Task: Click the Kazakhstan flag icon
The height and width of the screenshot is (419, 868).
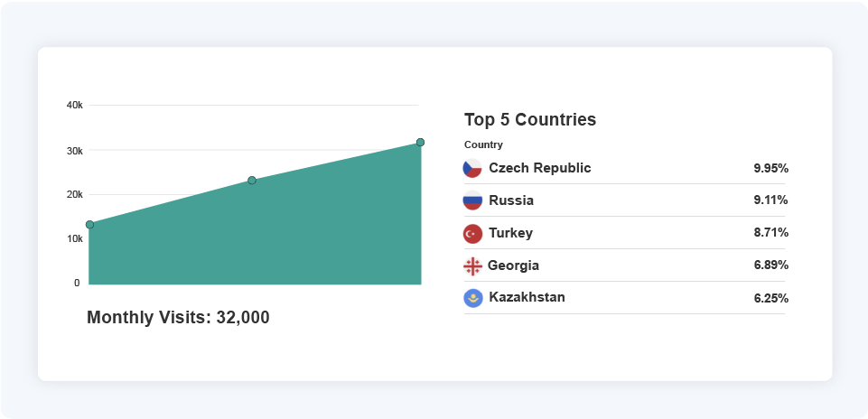Action: point(472,298)
